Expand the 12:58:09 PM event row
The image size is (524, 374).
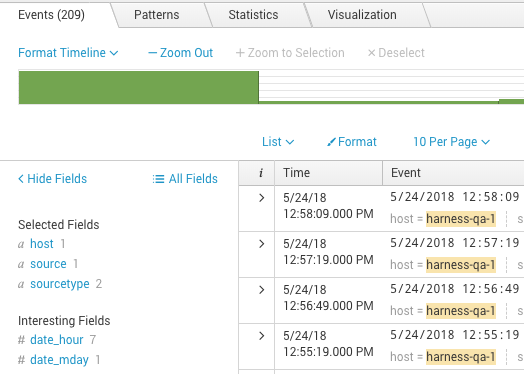[262, 198]
